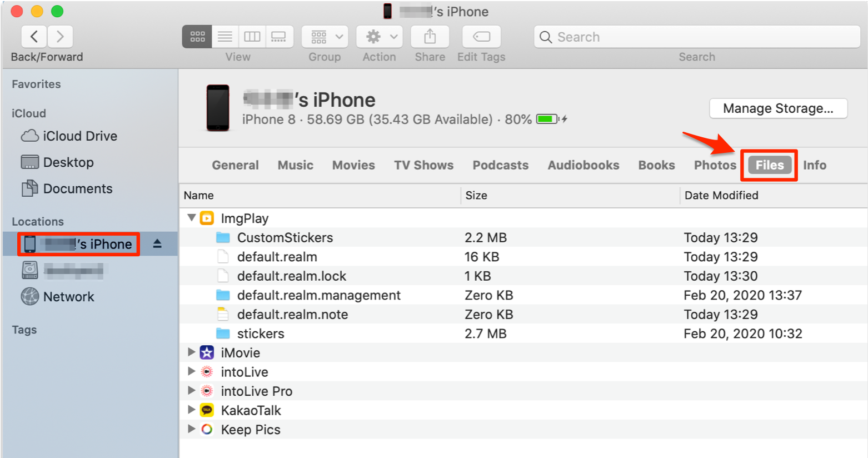Open Desktop in sidebar

click(58, 162)
